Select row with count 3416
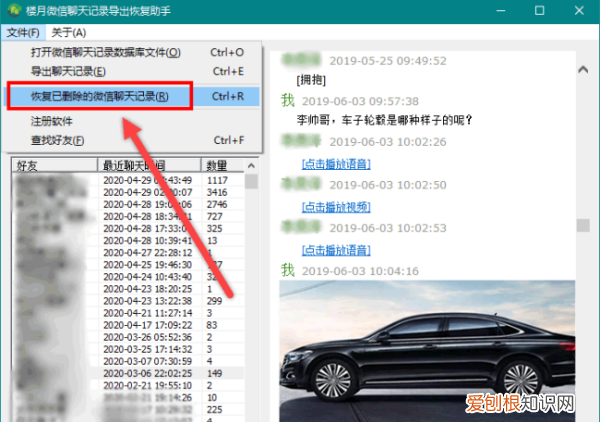The height and width of the screenshot is (422, 600). tap(128, 192)
